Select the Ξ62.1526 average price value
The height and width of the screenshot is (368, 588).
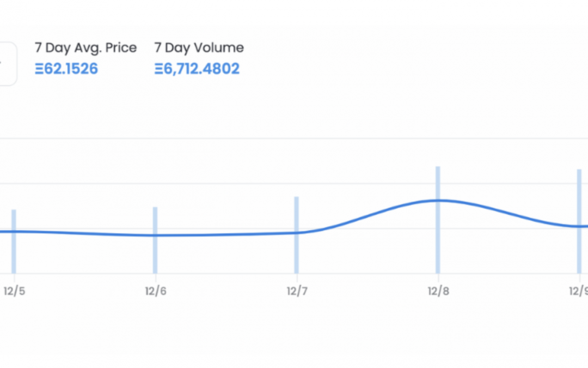[66, 69]
